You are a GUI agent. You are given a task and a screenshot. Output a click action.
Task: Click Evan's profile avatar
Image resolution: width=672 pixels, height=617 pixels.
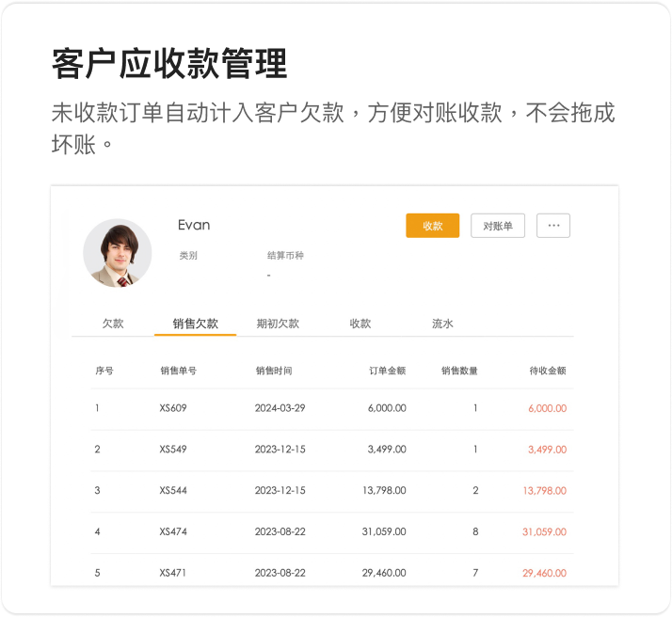118,253
